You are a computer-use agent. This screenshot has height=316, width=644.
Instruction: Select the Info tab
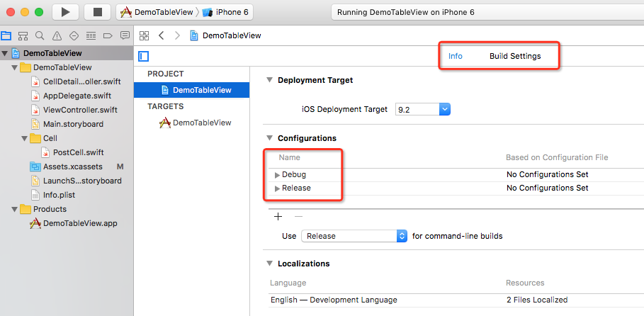pyautogui.click(x=456, y=56)
